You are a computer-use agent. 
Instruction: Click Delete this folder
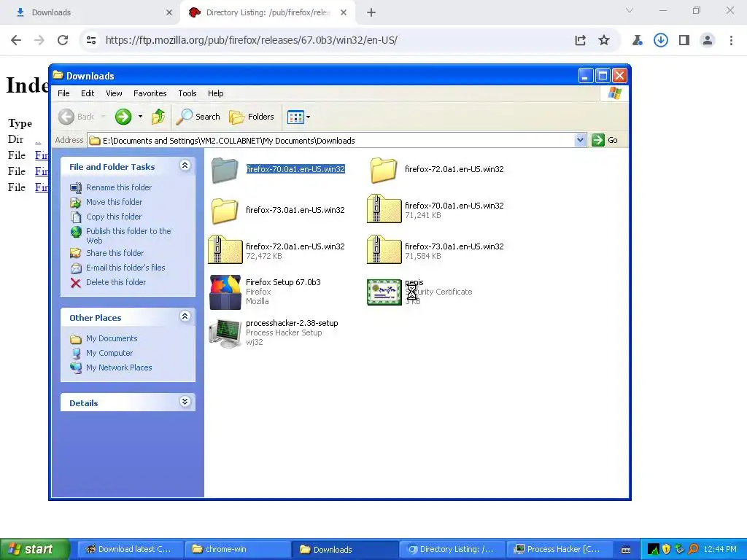pyautogui.click(x=116, y=282)
